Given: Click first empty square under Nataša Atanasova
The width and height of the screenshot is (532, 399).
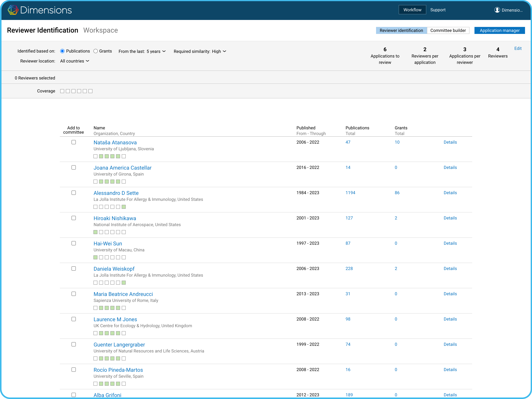Looking at the screenshot, I should pyautogui.click(x=95, y=156).
